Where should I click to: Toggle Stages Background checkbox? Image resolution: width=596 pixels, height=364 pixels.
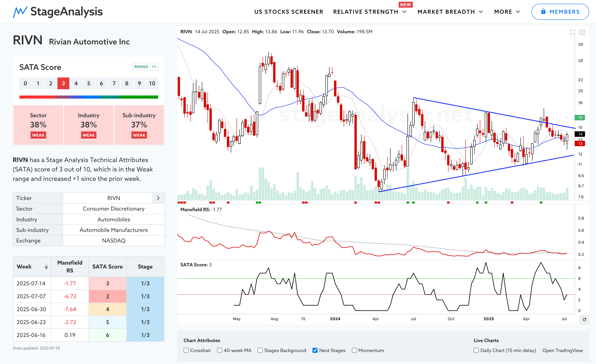(260, 350)
